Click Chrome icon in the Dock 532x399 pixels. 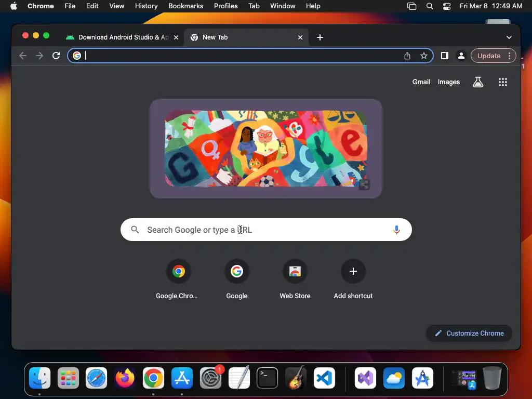point(153,378)
